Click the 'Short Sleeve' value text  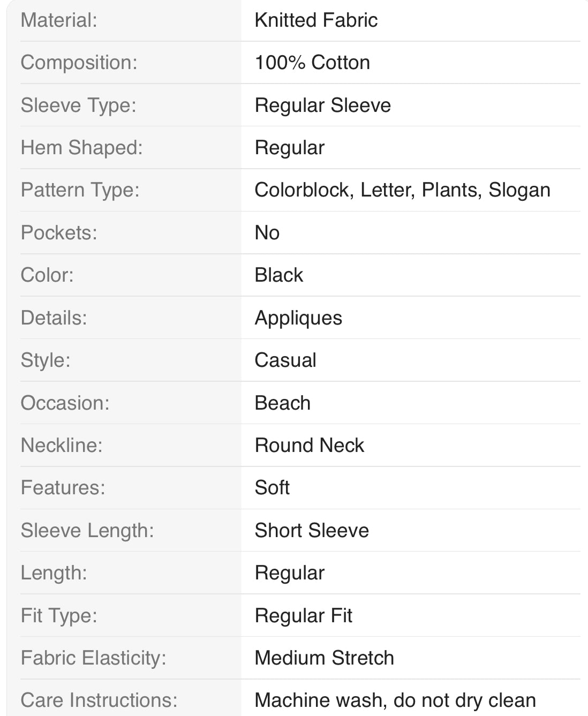point(312,531)
